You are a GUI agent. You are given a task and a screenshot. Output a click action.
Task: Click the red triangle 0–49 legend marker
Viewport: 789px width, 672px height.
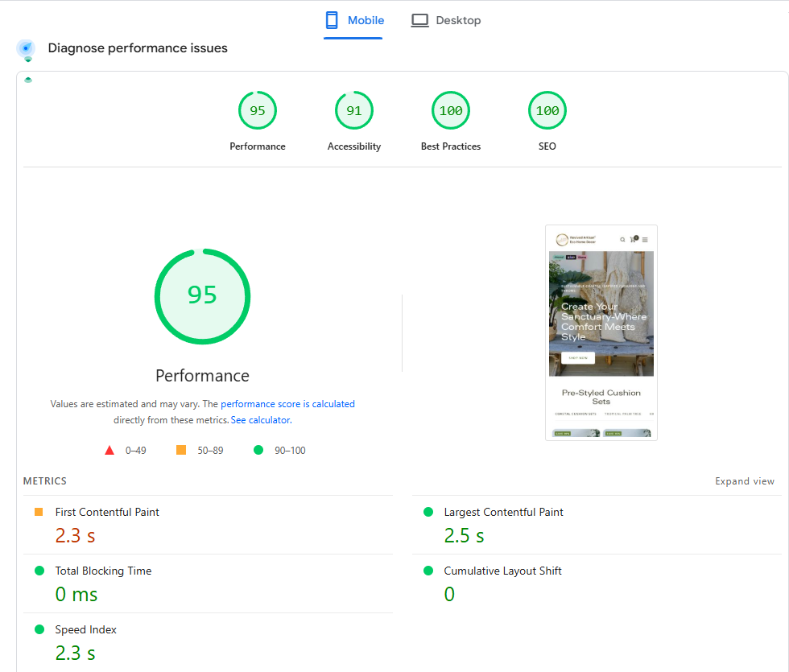[x=109, y=451]
